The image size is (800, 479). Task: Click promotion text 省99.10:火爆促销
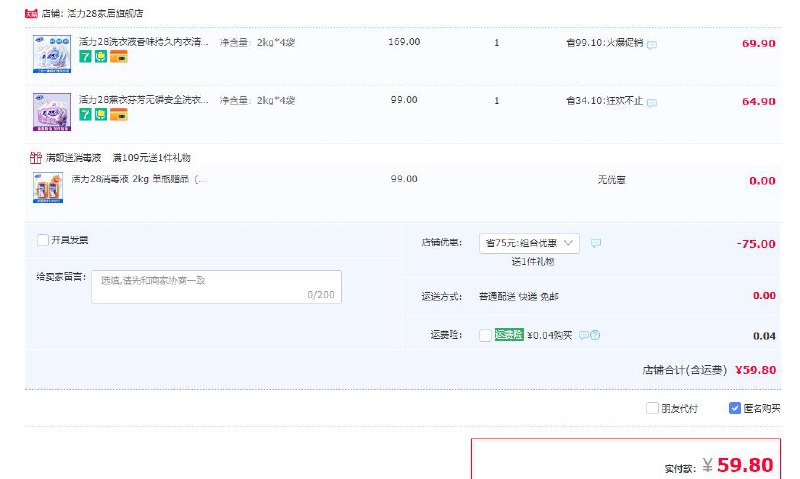605,43
